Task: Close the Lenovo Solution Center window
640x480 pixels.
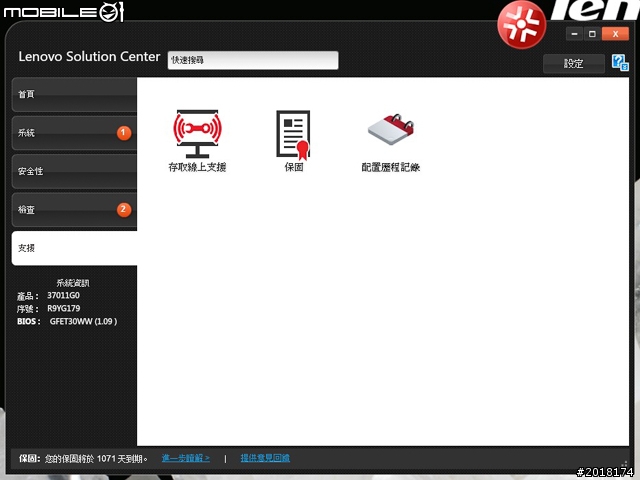Action: (615, 34)
